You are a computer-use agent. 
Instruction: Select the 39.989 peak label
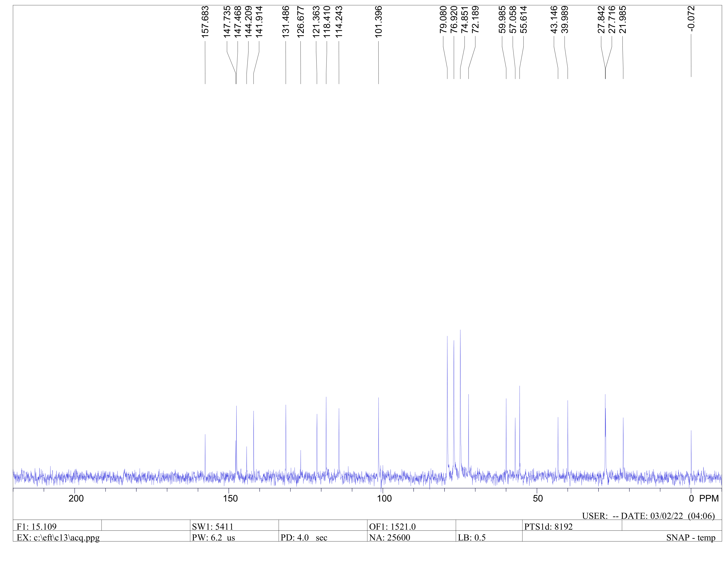pyautogui.click(x=565, y=19)
